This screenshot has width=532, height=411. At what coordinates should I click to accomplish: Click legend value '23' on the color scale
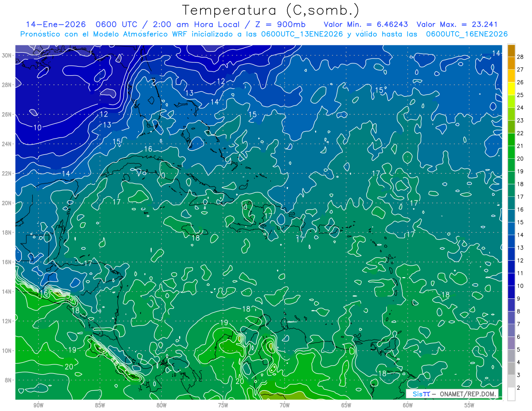520,120
